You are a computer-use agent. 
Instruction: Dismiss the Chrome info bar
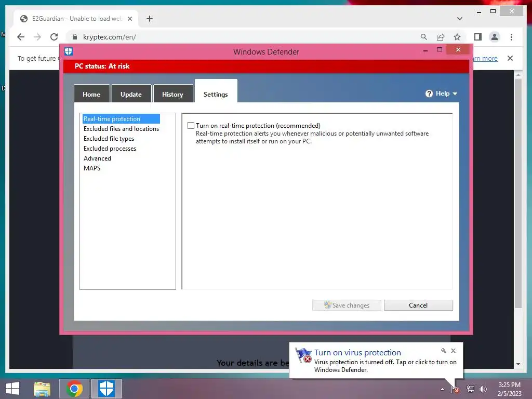[510, 58]
